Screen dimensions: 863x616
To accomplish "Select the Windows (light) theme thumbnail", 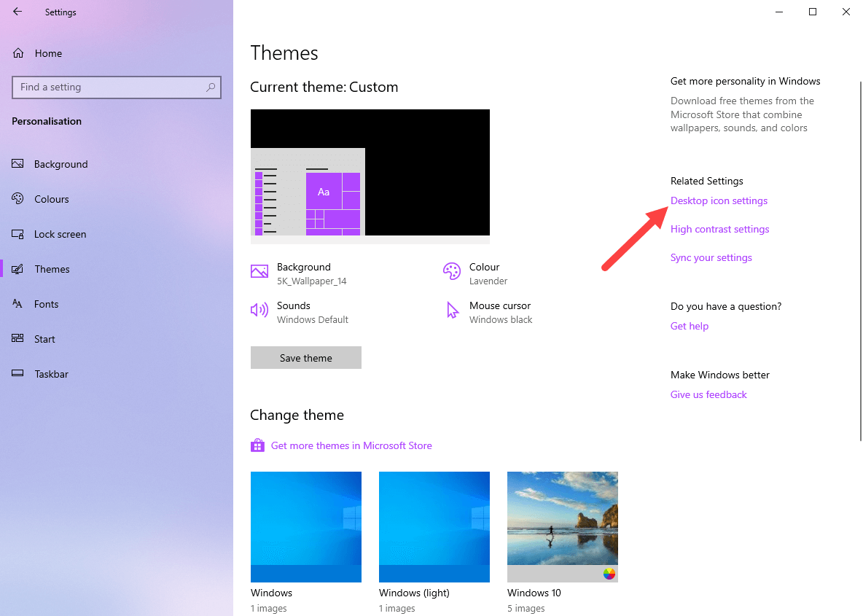I will tap(434, 526).
